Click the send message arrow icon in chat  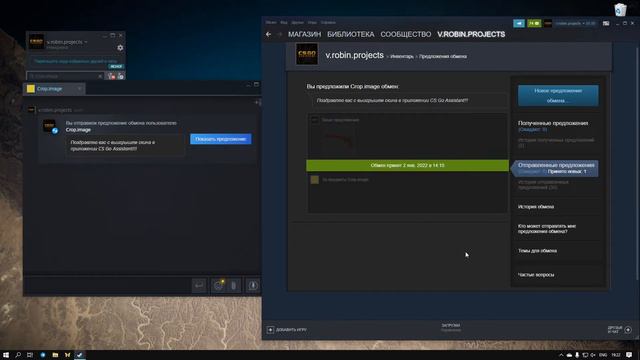(x=199, y=285)
